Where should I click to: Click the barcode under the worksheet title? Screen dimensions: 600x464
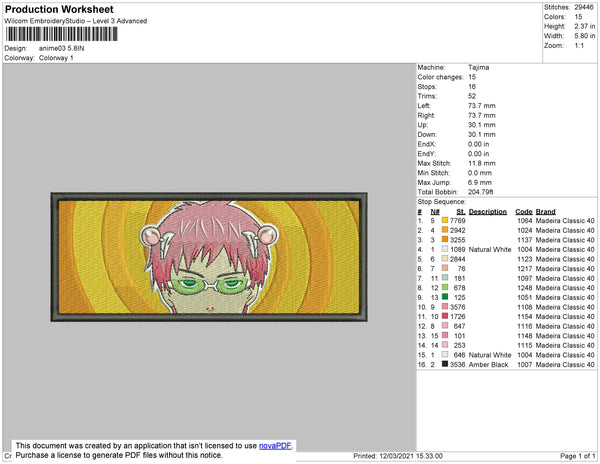click(x=61, y=34)
